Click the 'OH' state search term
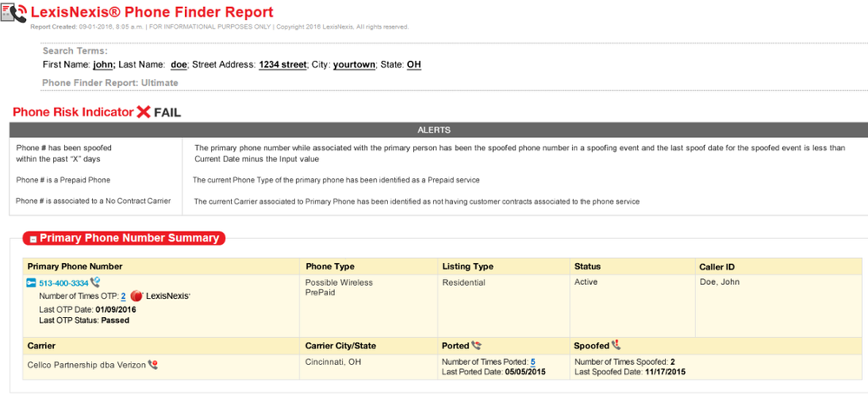The image size is (868, 397). pyautogui.click(x=414, y=64)
